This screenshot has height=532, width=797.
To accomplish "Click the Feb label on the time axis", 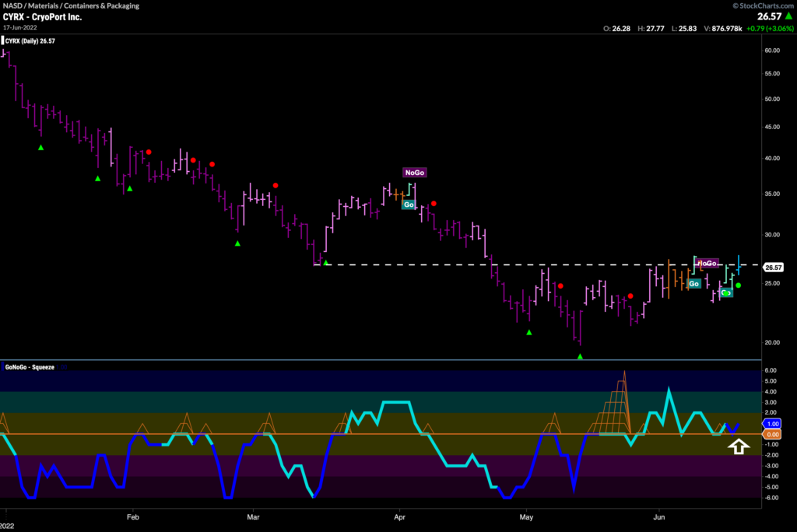I will 132,517.
